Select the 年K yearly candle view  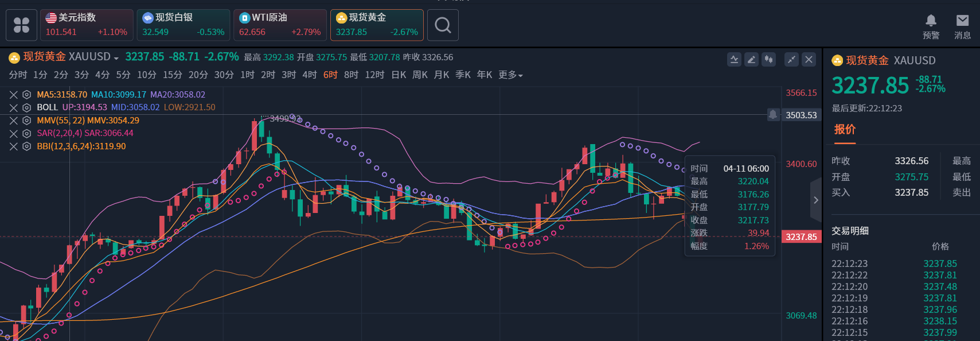485,75
